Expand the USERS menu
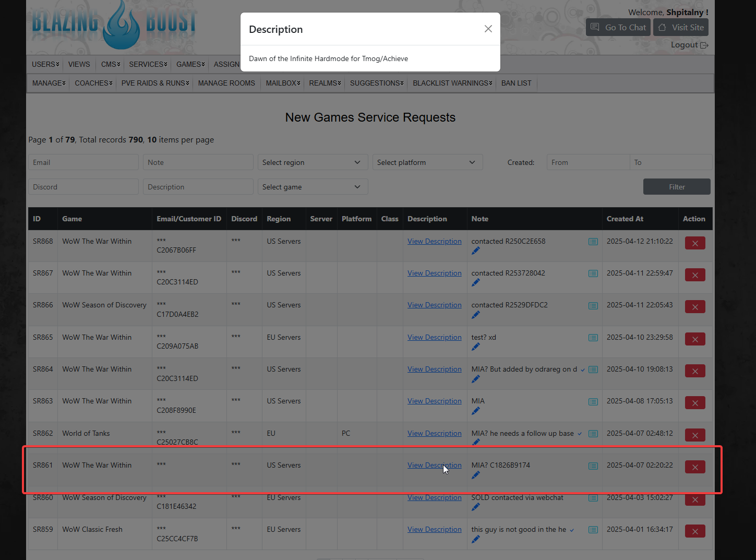The width and height of the screenshot is (756, 560). pos(45,64)
